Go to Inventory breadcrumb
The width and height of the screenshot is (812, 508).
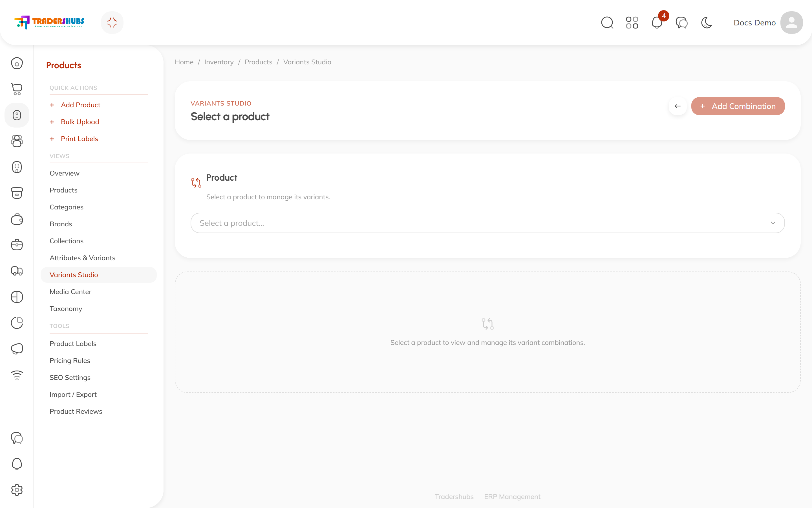(219, 62)
